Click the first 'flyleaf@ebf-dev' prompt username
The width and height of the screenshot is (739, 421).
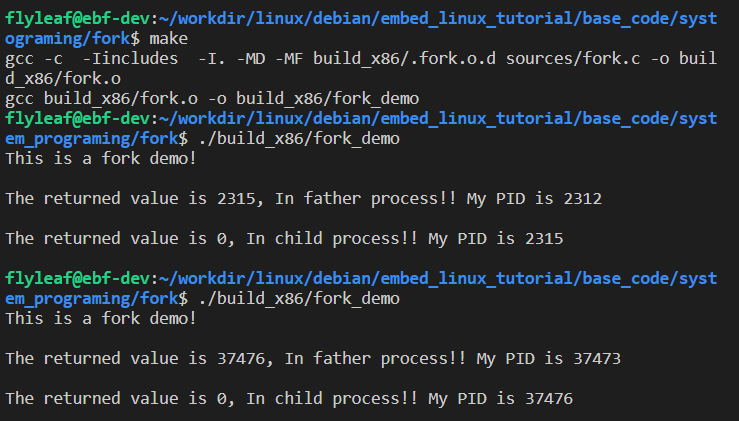[77, 18]
